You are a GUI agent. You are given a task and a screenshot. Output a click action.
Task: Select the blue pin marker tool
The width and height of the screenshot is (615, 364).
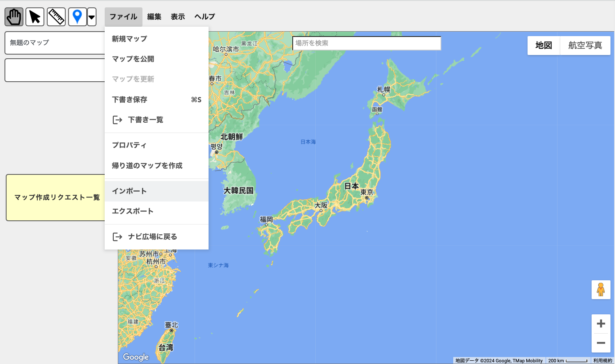pos(77,17)
